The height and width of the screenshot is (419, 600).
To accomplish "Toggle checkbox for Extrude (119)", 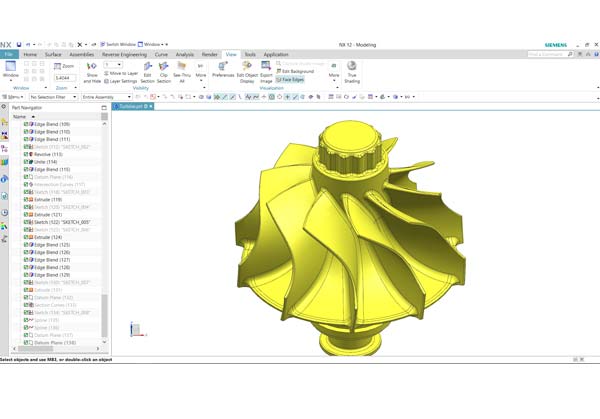I will tap(26, 199).
